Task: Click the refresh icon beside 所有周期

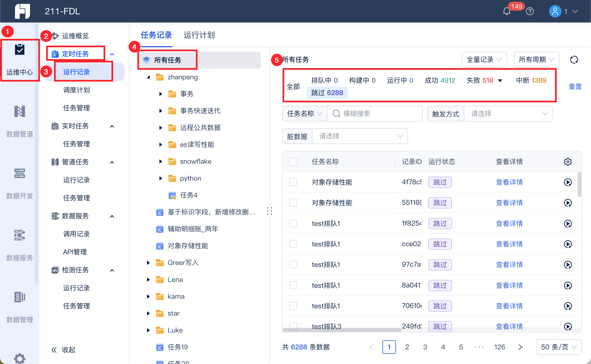Action: point(574,60)
